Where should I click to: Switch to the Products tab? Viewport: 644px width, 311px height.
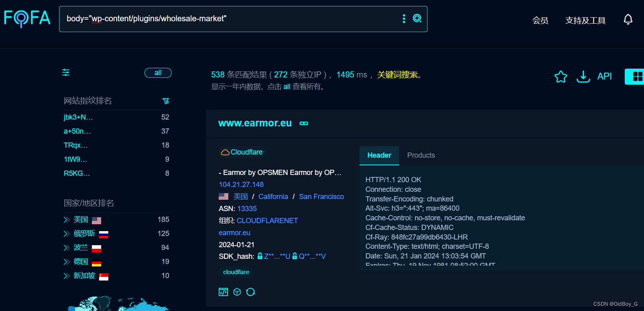pos(421,155)
